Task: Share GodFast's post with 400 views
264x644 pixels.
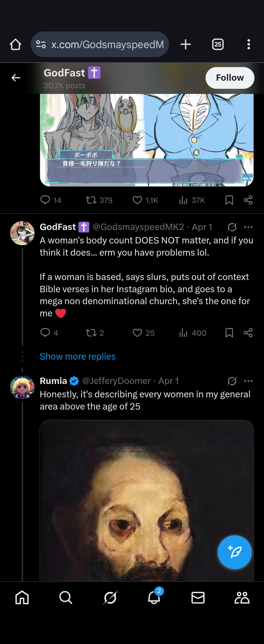Action: [x=248, y=333]
